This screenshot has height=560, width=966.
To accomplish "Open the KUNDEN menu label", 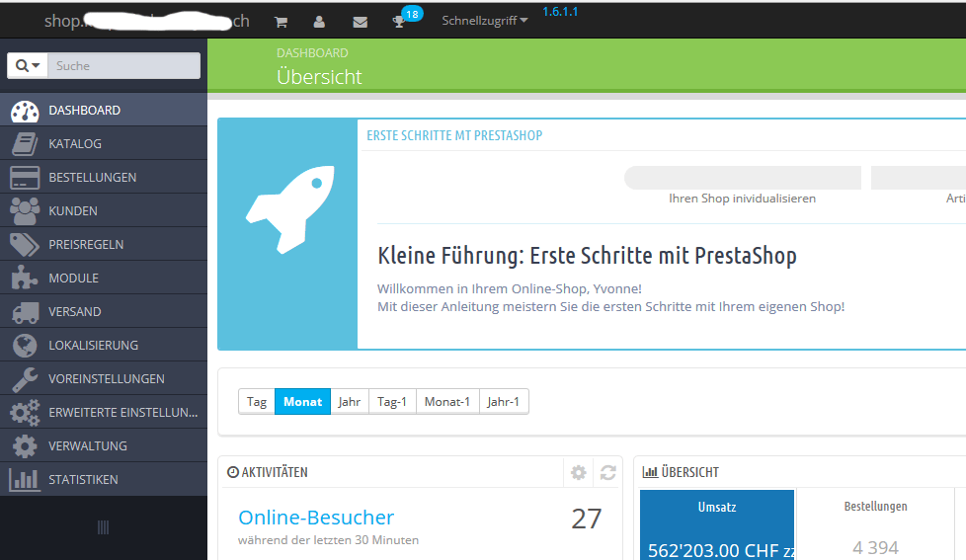I will click(73, 210).
